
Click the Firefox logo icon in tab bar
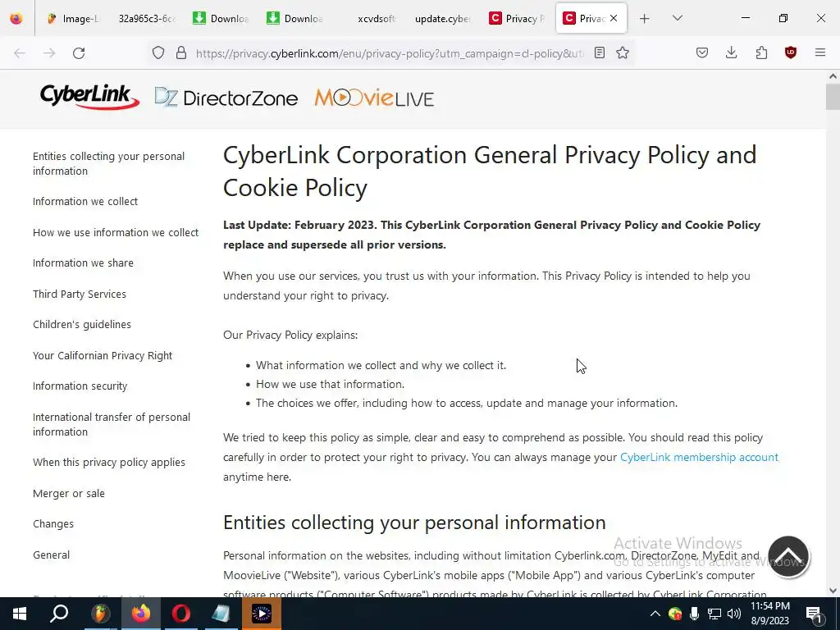point(16,18)
